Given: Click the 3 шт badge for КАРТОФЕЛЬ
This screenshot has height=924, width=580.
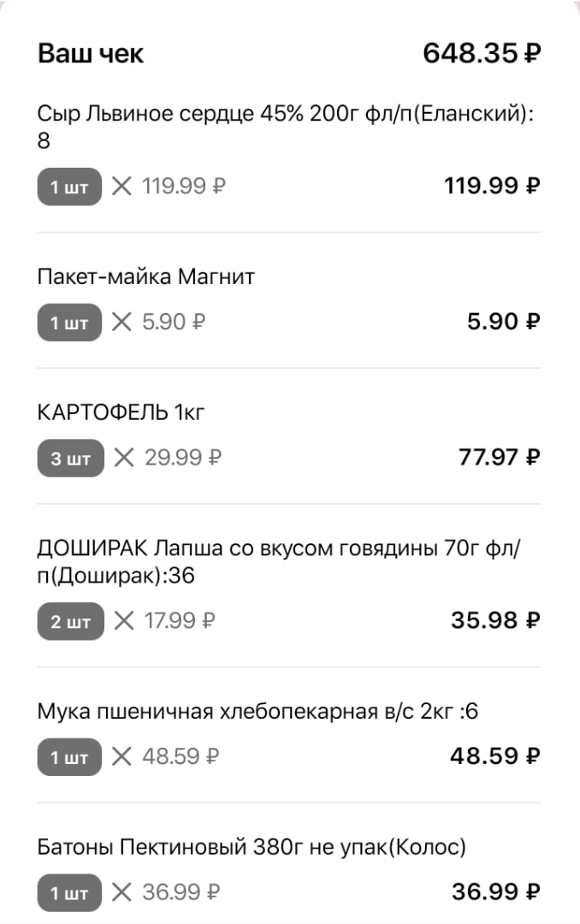Looking at the screenshot, I should [x=68, y=458].
